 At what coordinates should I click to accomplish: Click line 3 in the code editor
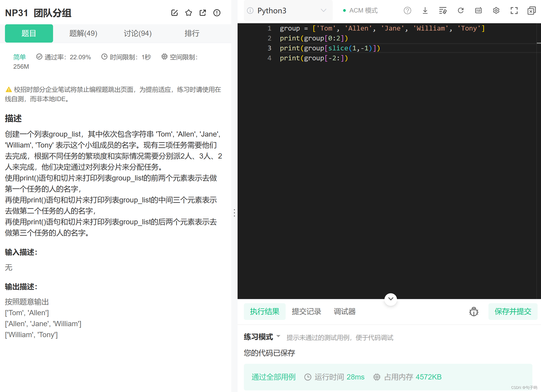(x=330, y=48)
